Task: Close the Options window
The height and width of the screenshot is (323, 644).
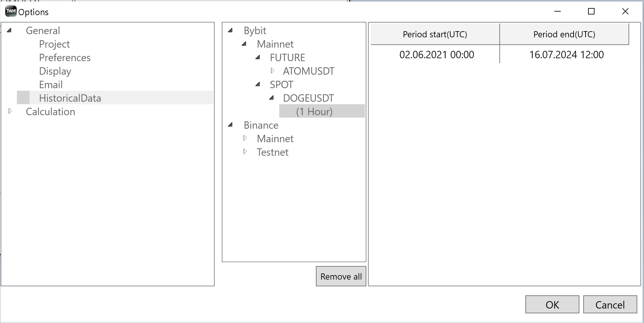Action: tap(625, 12)
